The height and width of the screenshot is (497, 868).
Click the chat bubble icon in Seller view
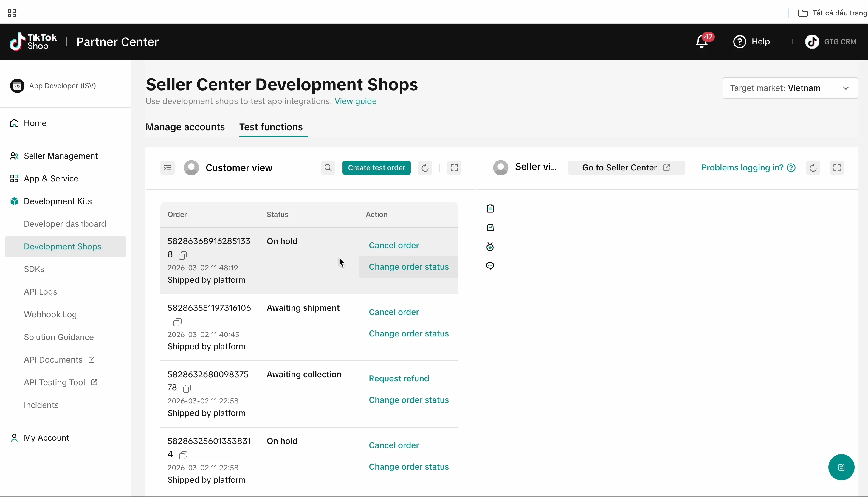click(490, 265)
